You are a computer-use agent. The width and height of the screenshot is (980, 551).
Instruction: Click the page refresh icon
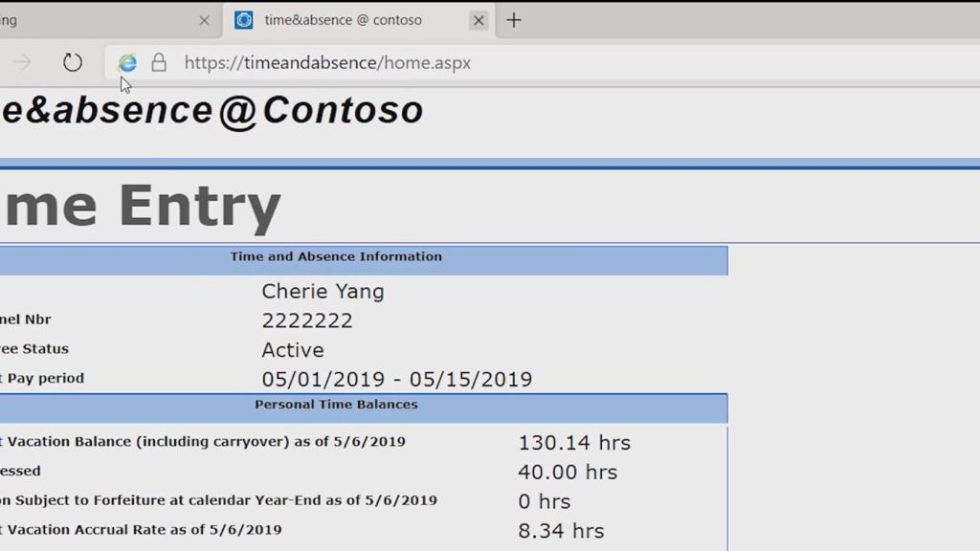pos(73,62)
